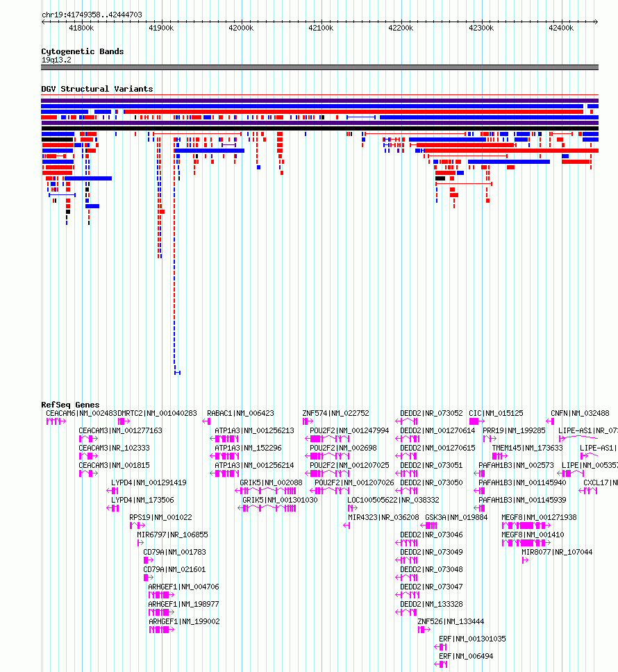The width and height of the screenshot is (618, 672).
Task: Click the 42200k ruler label
Action: pos(401,28)
